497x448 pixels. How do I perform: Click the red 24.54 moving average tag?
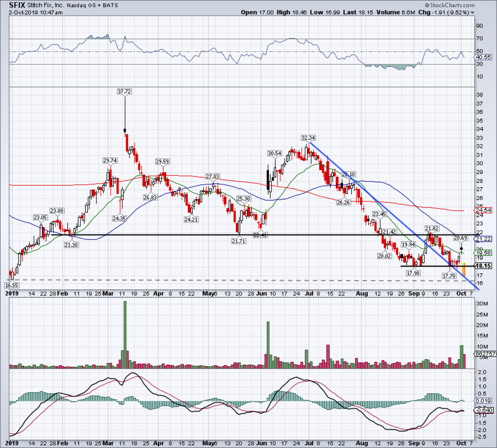[483, 210]
